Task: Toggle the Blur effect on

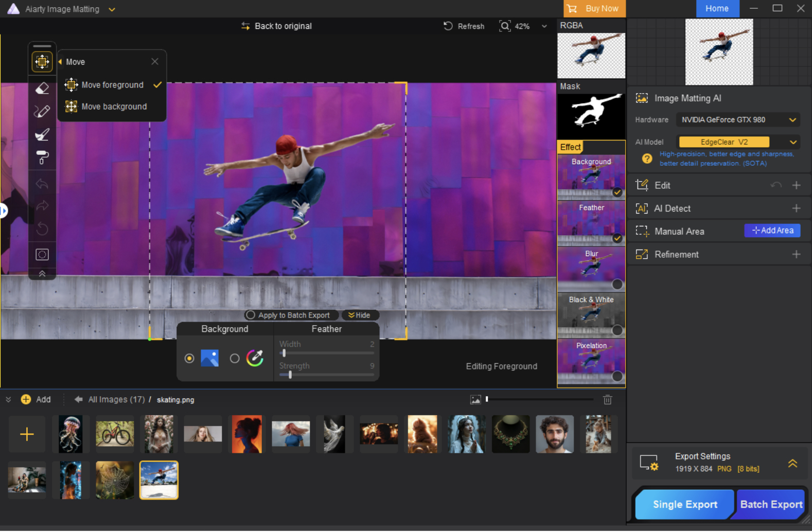Action: (x=617, y=285)
